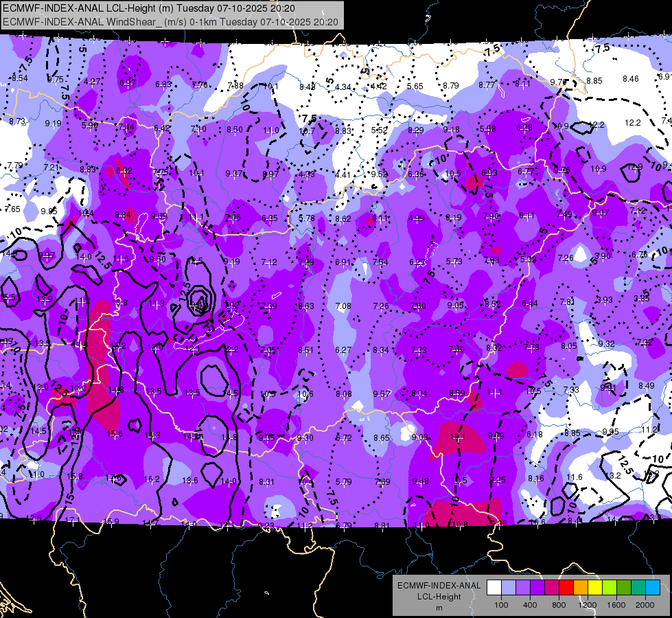Click the grid value 4.99
This screenshot has height=618, width=672.
[x=416, y=218]
